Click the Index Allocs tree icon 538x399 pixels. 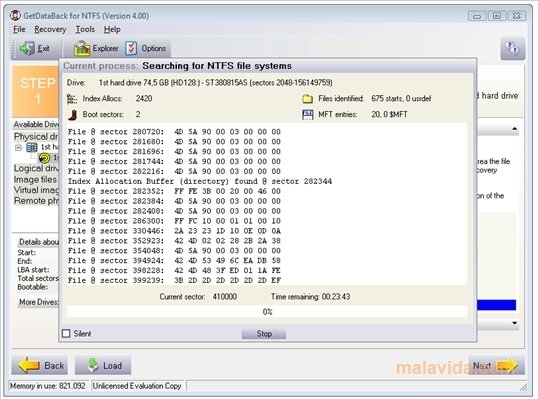(72, 99)
